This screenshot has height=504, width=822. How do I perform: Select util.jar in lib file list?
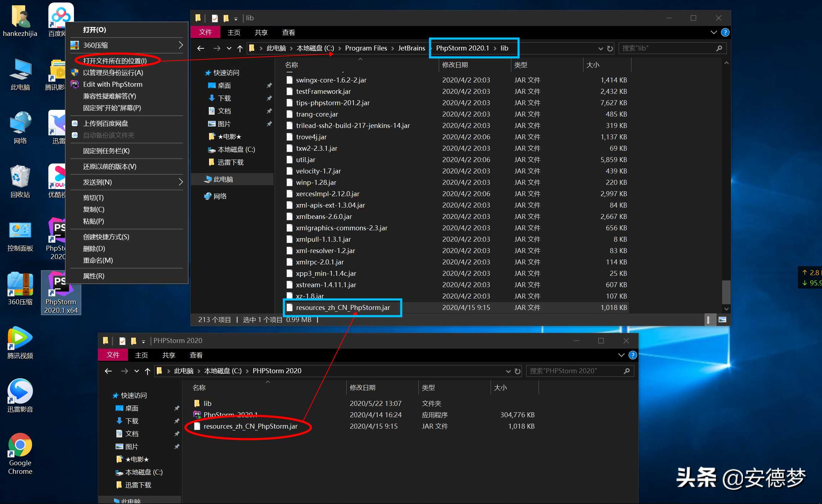(x=457, y=160)
